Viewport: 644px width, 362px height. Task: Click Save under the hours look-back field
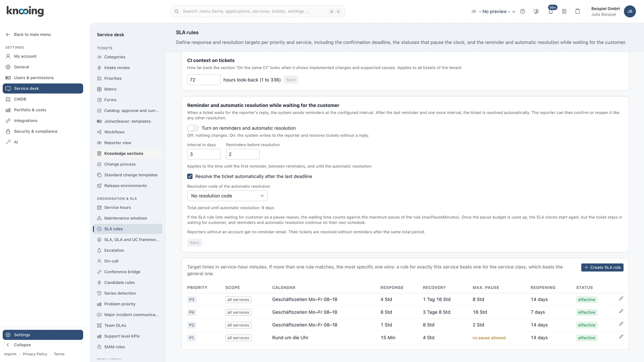pos(291,80)
